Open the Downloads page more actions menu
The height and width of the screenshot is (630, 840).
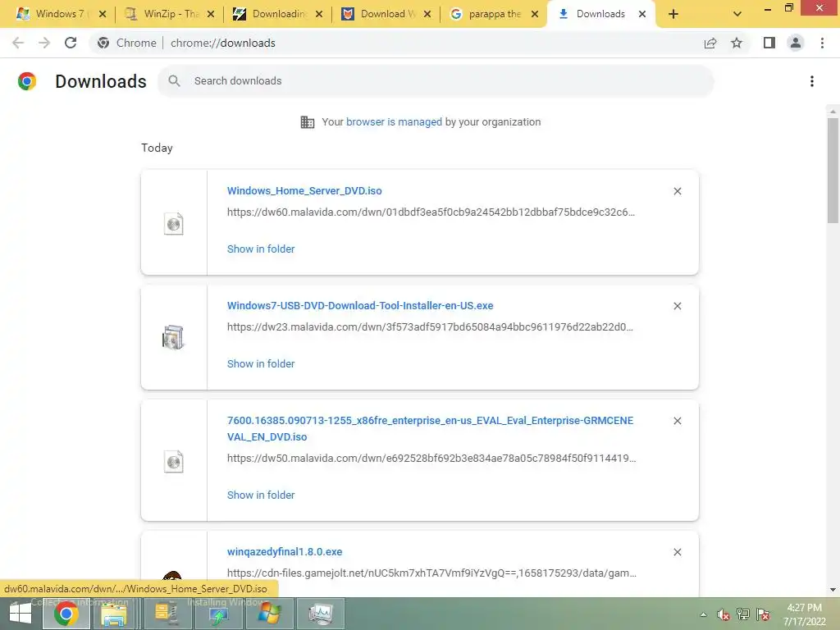coord(812,81)
